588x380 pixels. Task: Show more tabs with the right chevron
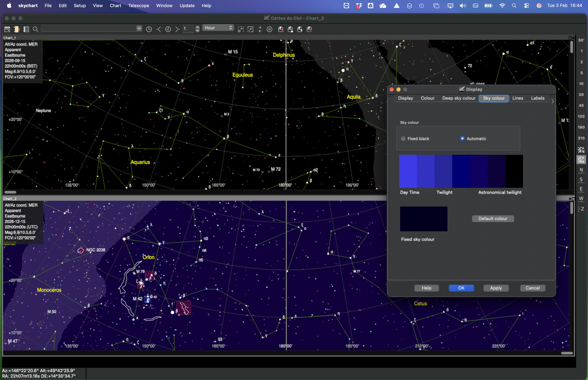[552, 101]
